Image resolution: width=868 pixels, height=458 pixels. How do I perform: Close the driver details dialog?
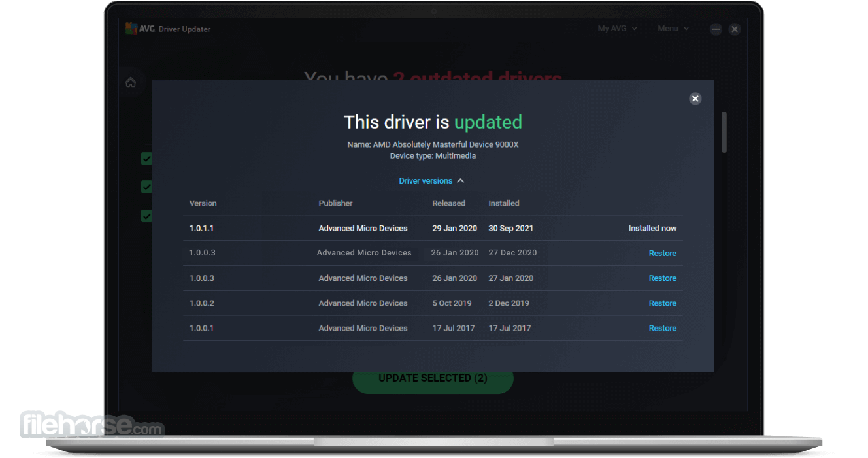(x=695, y=99)
